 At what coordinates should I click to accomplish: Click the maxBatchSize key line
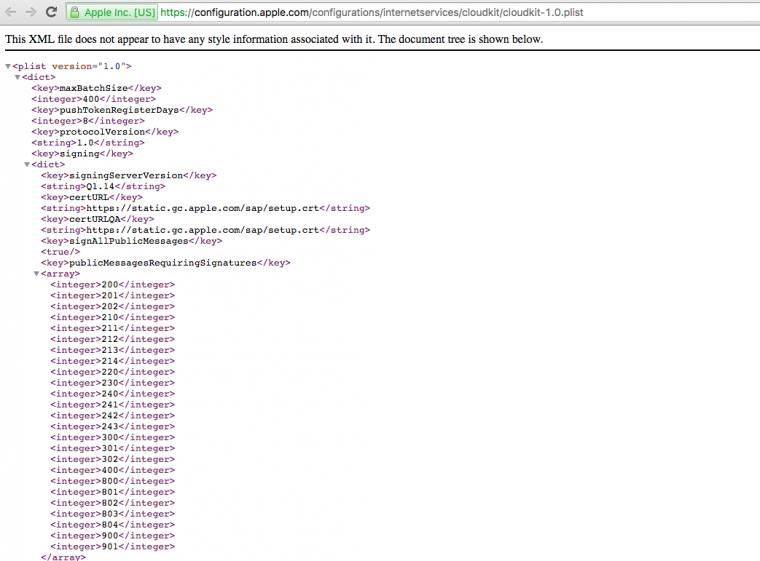click(96, 88)
